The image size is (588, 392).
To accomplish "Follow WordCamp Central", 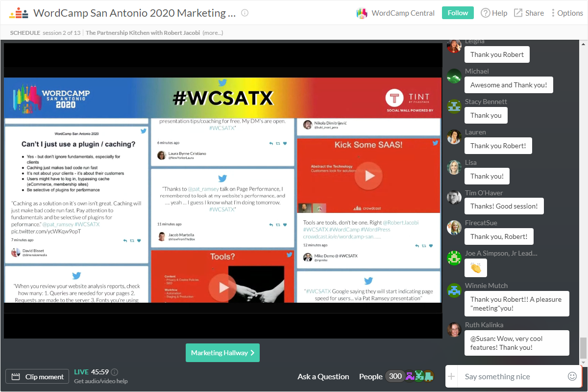I will tap(458, 13).
